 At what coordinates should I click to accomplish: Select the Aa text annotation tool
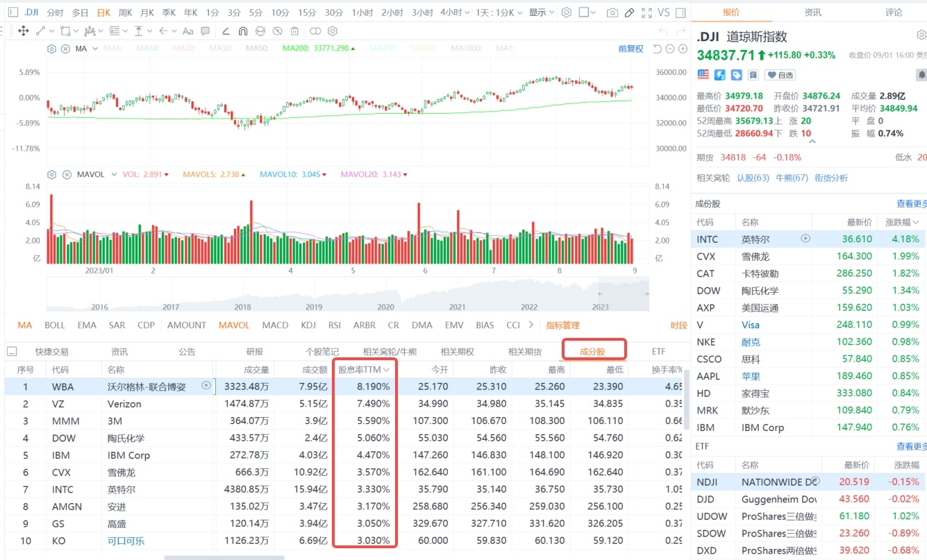click(187, 31)
